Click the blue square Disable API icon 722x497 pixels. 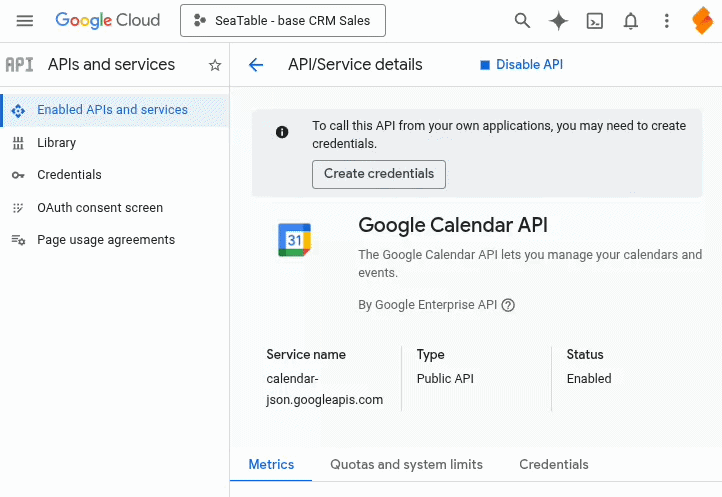[x=484, y=65]
